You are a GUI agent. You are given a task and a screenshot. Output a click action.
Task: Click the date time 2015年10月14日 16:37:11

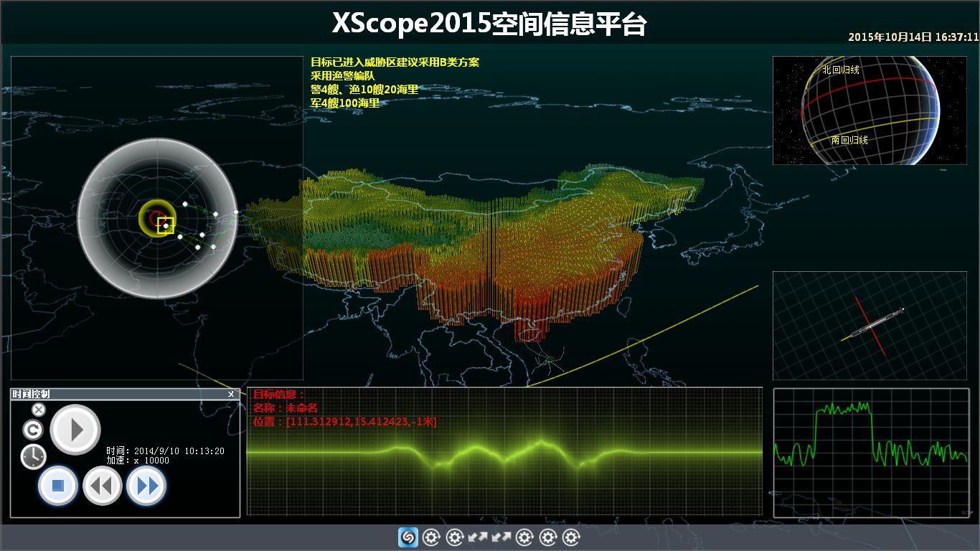click(x=913, y=37)
